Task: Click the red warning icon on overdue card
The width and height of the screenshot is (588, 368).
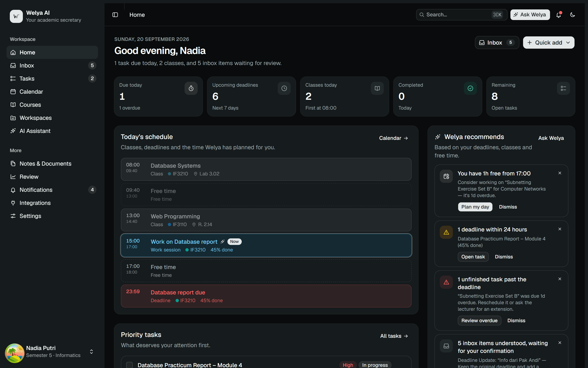Action: click(446, 282)
